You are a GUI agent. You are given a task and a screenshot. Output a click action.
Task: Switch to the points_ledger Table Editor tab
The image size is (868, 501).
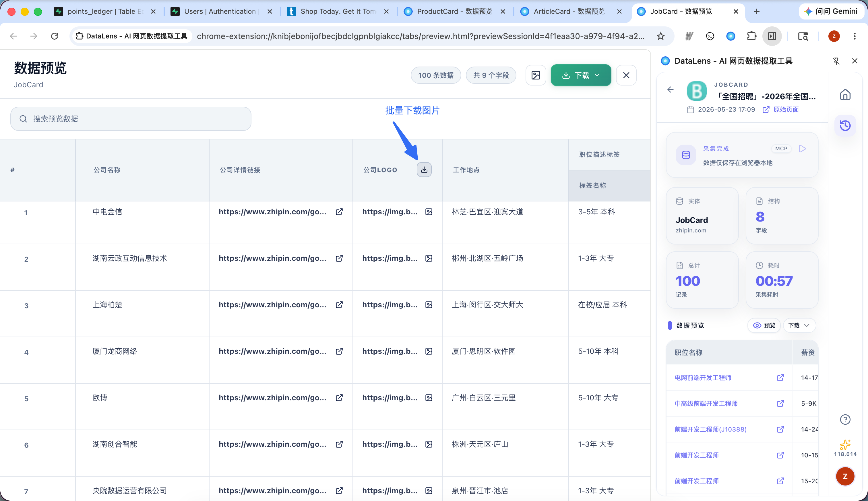pos(105,11)
